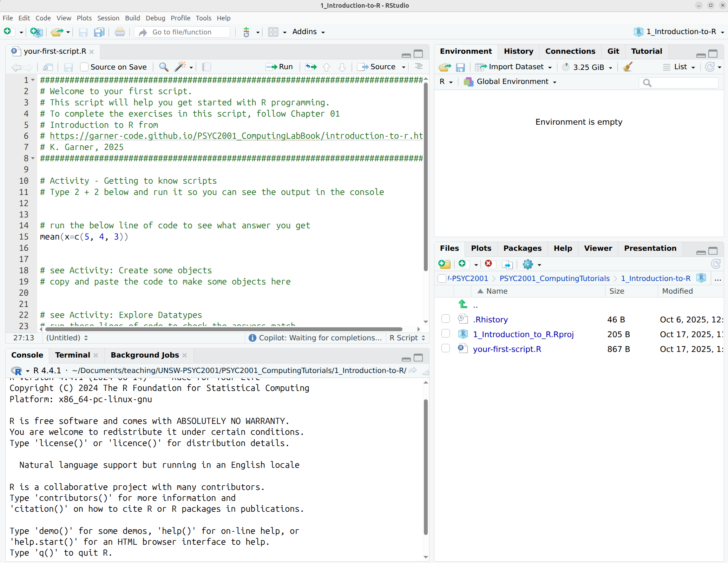
Task: Select the checkbox beside .Rhistory
Action: [x=445, y=319]
